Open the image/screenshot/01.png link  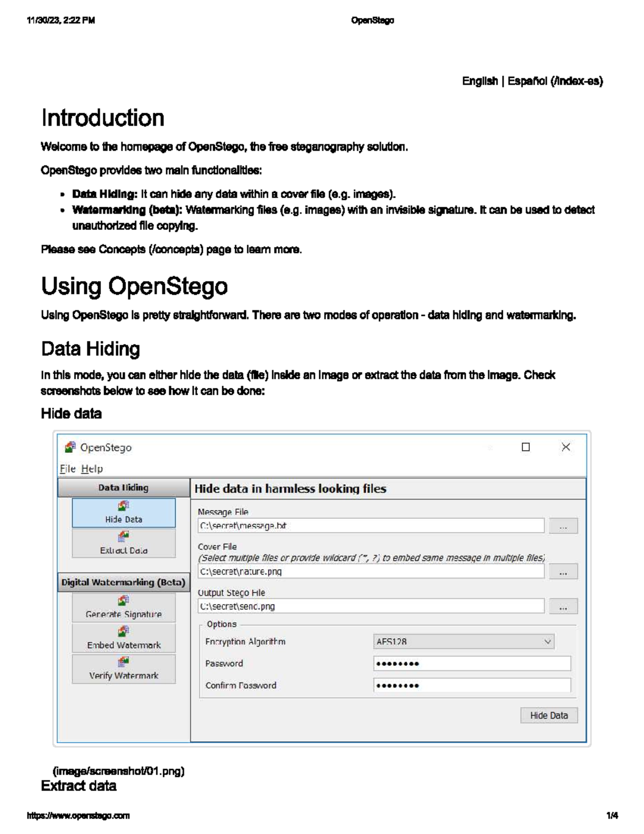click(119, 771)
